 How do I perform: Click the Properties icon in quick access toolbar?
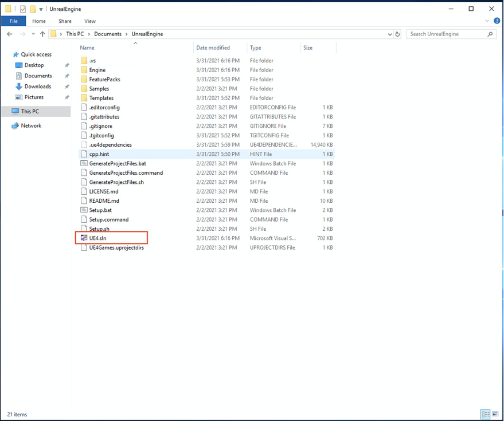[x=23, y=9]
